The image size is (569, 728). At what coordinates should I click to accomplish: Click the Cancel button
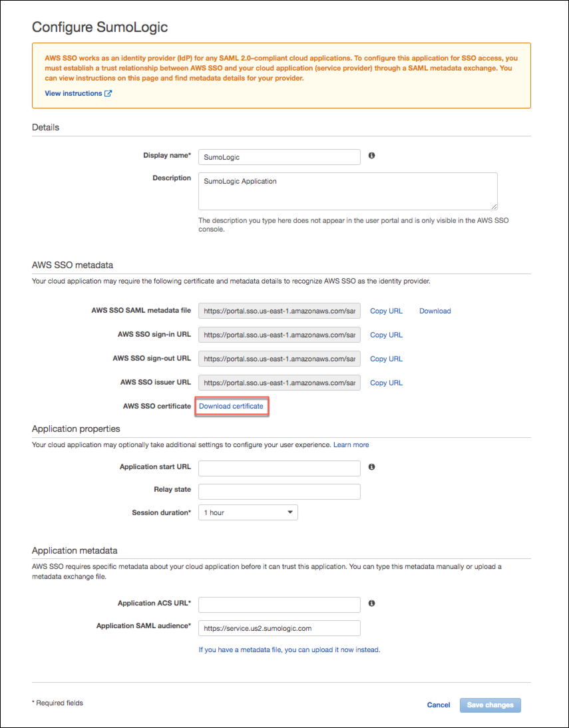(x=439, y=705)
